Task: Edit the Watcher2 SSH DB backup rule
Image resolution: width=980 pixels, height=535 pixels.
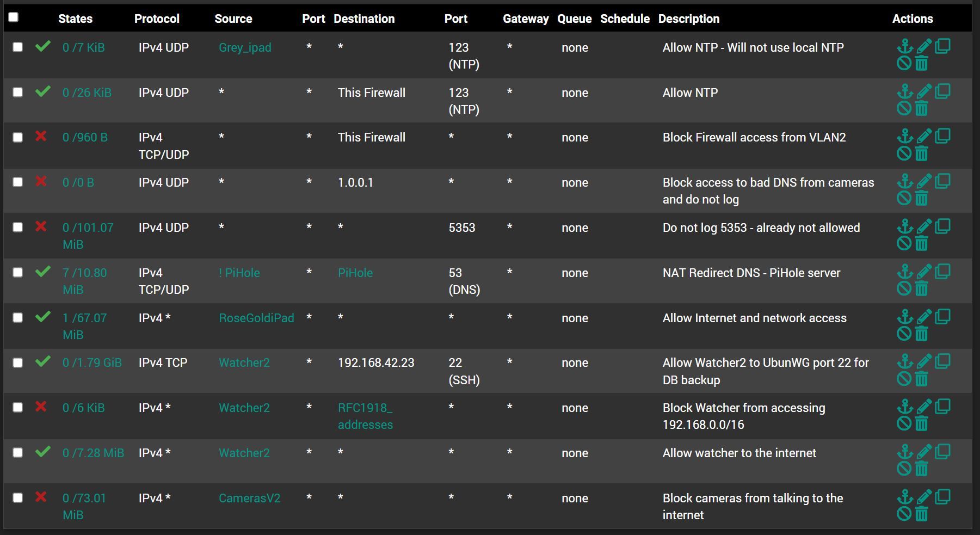Action: (924, 361)
